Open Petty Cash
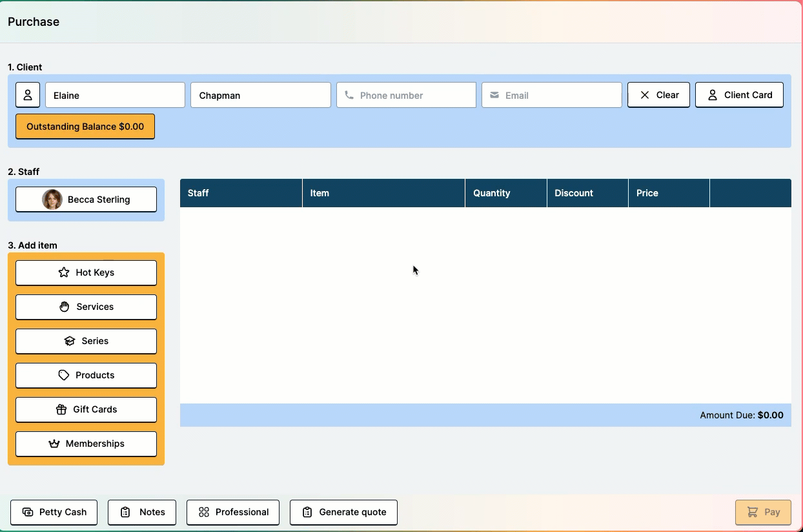The image size is (803, 532). click(x=54, y=512)
